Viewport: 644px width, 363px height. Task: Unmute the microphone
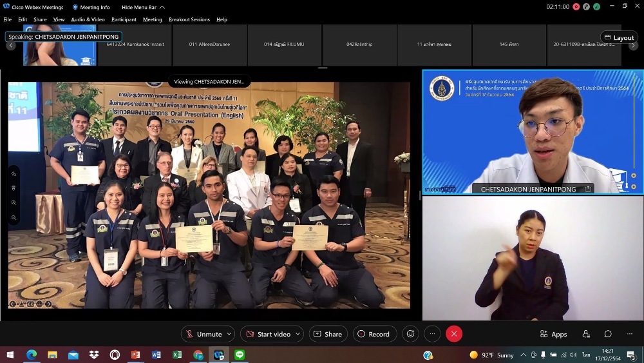203,334
